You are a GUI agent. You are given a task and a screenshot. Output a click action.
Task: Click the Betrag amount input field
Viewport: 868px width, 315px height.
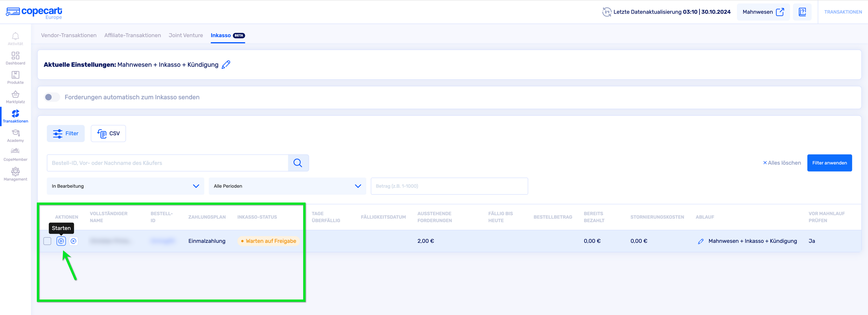point(449,186)
